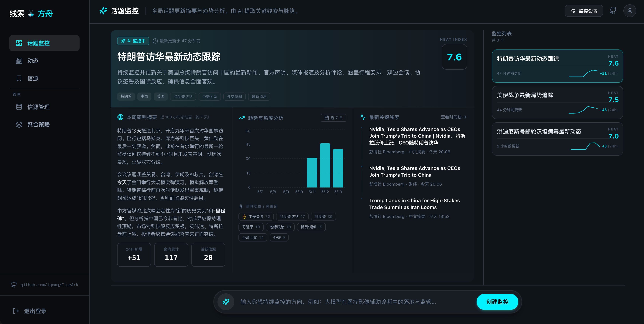Open the 话题监控 sidebar menu item
This screenshot has height=324, width=644.
coord(44,43)
